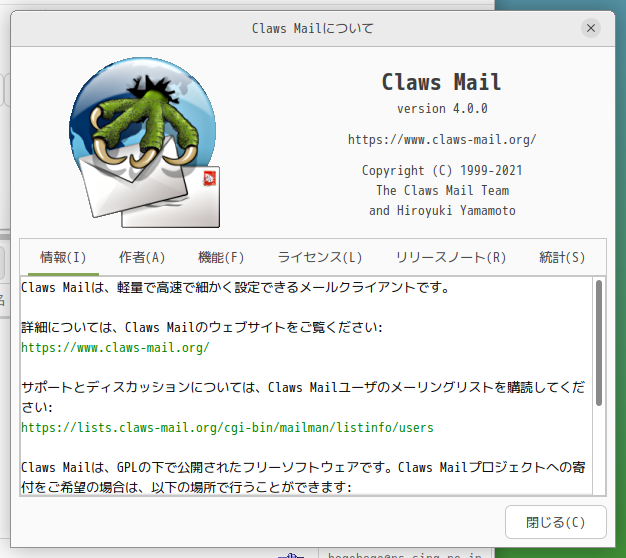The image size is (626, 558).
Task: Close the dialog with the title bar X
Action: (590, 28)
